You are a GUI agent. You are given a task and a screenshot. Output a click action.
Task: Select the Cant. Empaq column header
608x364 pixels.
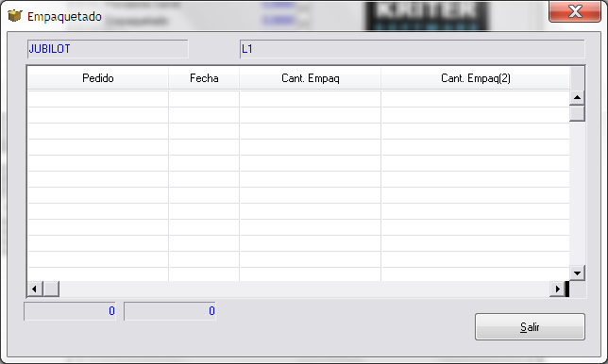point(311,78)
